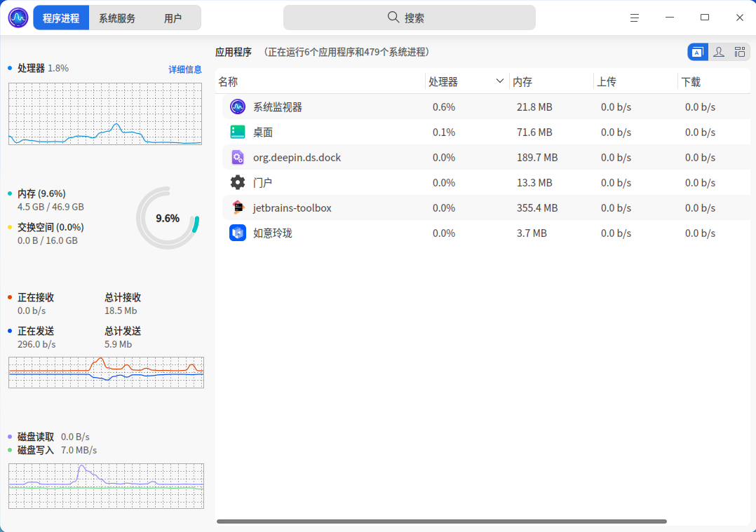This screenshot has height=532, width=756.
Task: Select the 系统监视器 process icon
Action: click(237, 107)
